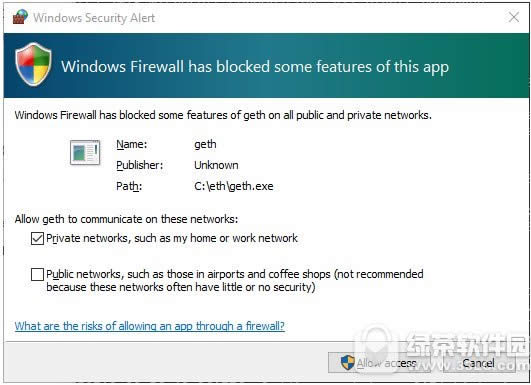Close the Windows Security Alert dialog
531x385 pixels.
pos(514,17)
